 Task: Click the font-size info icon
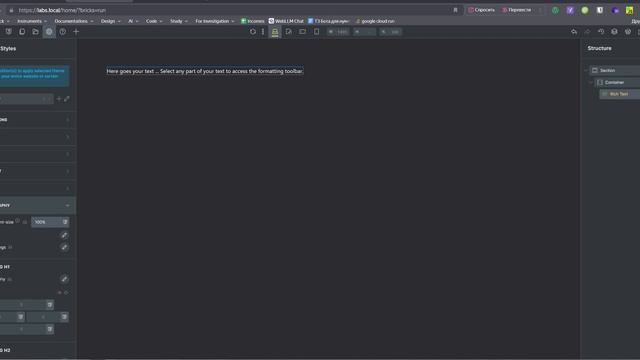click(18, 221)
